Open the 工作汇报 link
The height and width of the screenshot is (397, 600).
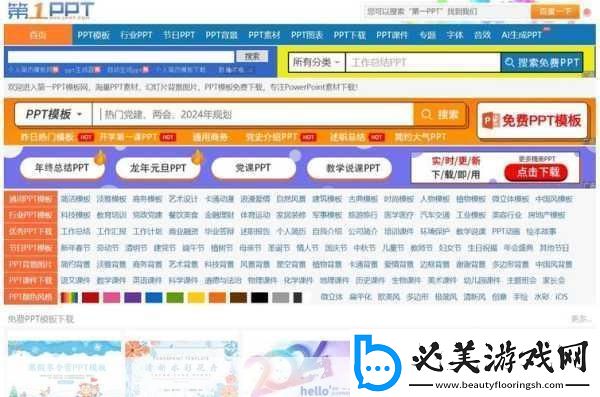[x=111, y=231]
